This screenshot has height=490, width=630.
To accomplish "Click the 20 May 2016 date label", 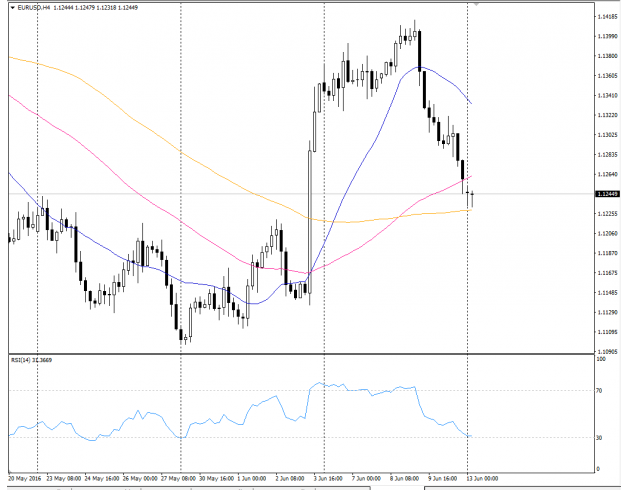I will [26, 478].
